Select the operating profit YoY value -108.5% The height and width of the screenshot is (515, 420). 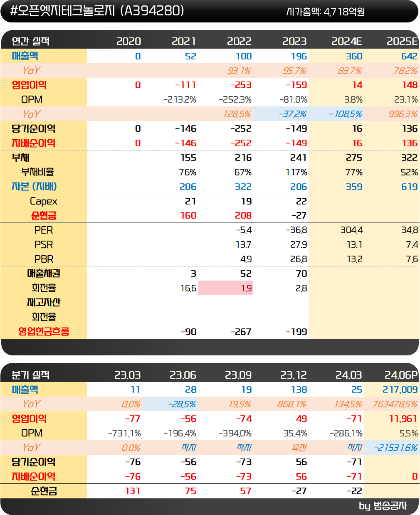[x=345, y=114]
